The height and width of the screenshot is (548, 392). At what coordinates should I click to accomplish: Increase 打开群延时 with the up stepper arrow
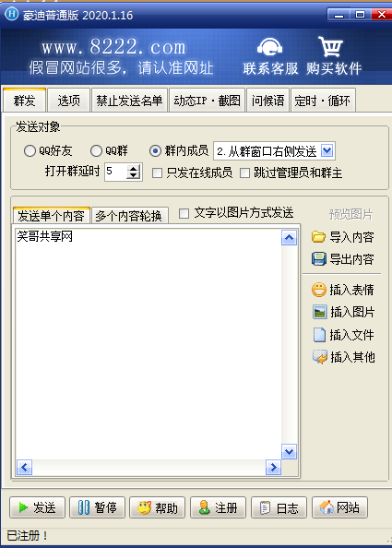134,169
